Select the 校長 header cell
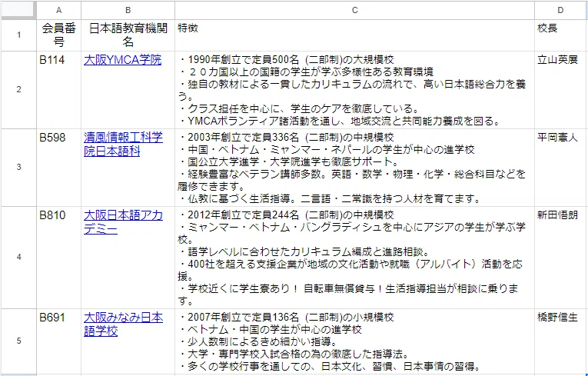 pyautogui.click(x=561, y=35)
